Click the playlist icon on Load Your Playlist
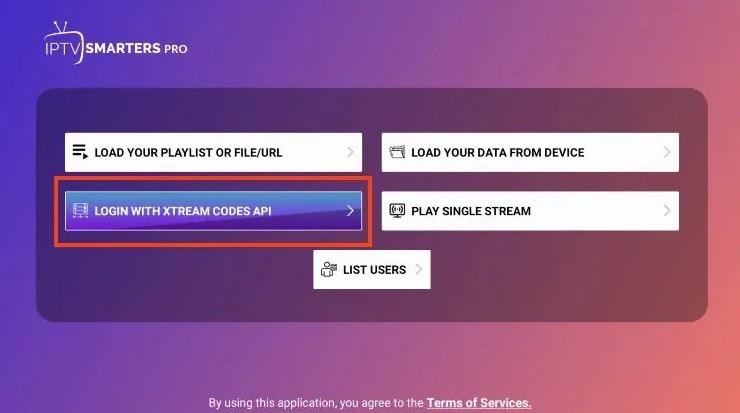740x413 pixels. [80, 152]
